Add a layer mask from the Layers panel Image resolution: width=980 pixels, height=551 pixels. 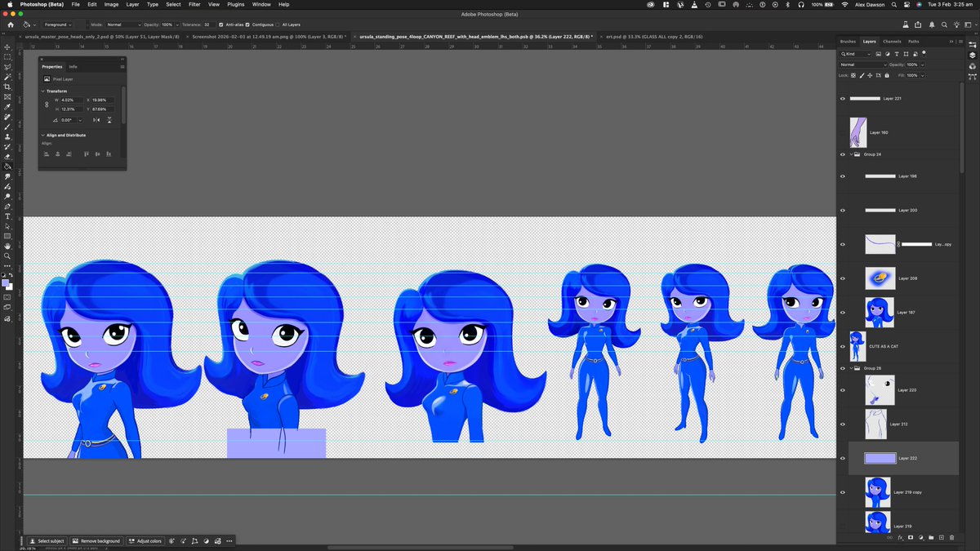tap(911, 537)
